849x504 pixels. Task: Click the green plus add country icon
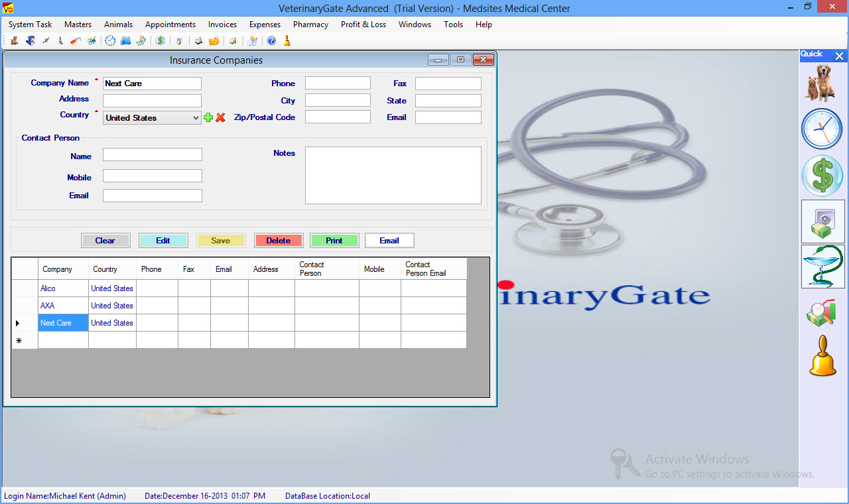209,117
